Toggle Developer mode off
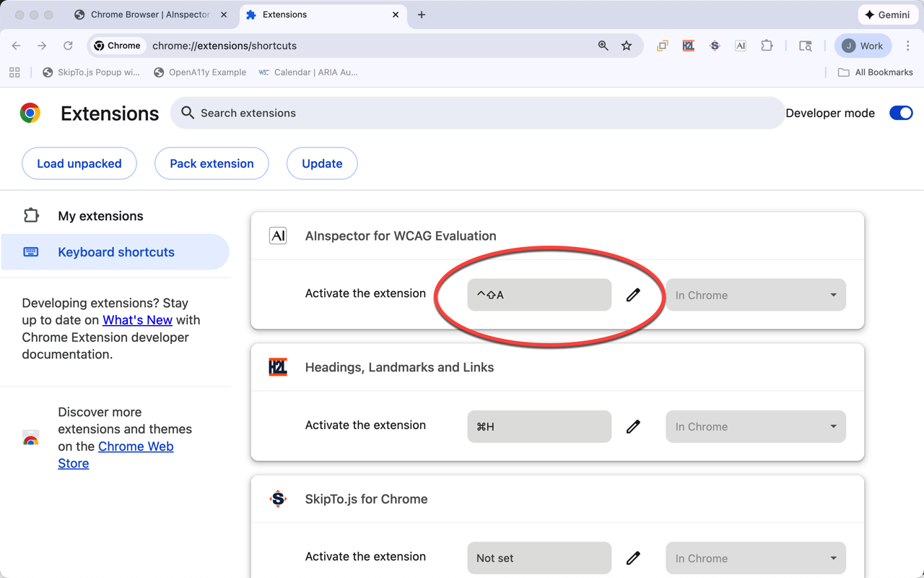Screen dimensions: 924x578 point(900,113)
